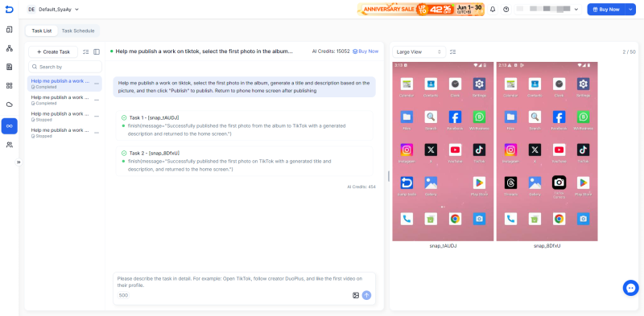Viewport: 644px width, 316px height.
Task: Open the Large View dropdown
Action: (419, 51)
